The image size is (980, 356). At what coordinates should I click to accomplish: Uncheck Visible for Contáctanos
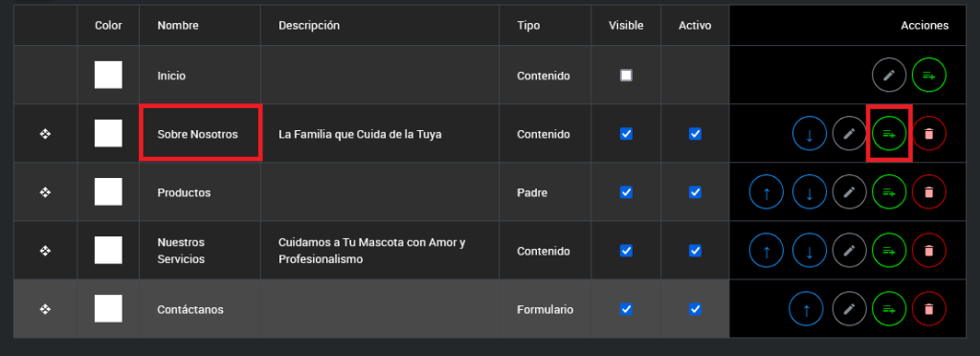tap(626, 309)
